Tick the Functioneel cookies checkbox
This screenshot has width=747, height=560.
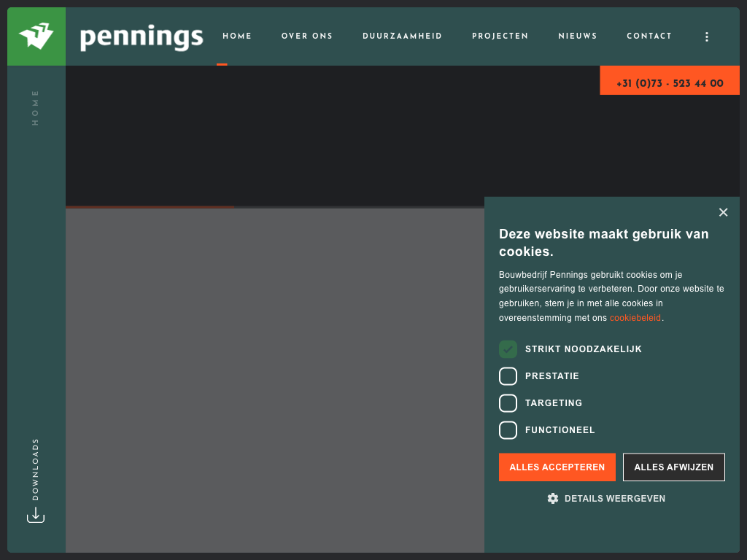point(508,430)
